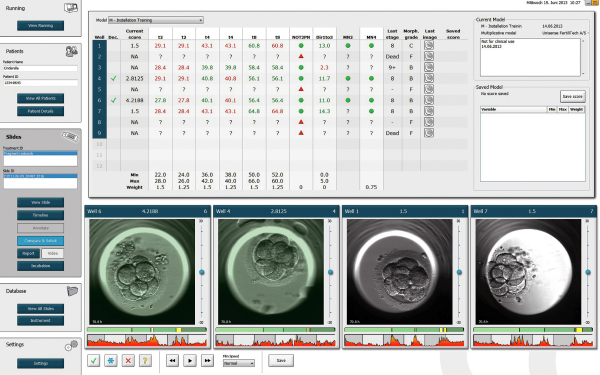This screenshot has height=375, width=600.
Task: Toggle decision checkmark for well 6 row
Action: [x=113, y=100]
